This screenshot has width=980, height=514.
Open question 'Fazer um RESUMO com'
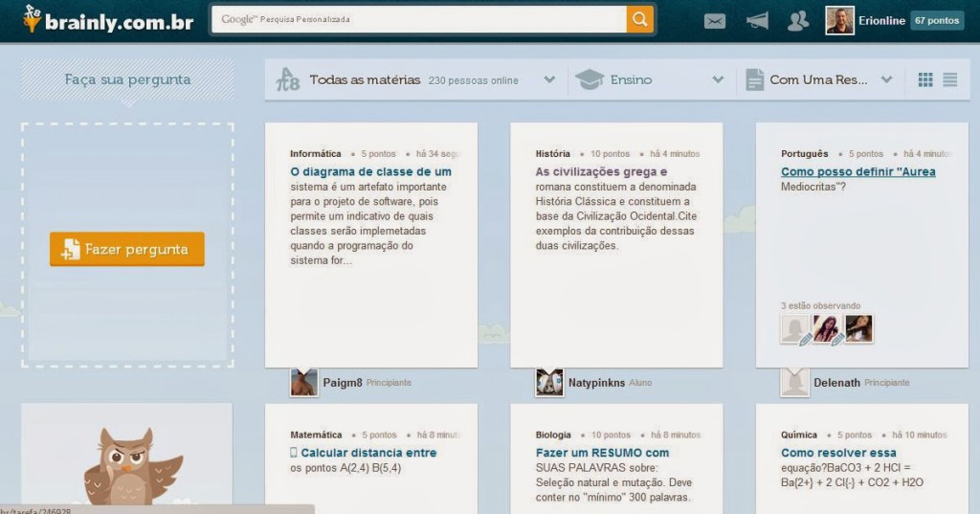pos(603,452)
